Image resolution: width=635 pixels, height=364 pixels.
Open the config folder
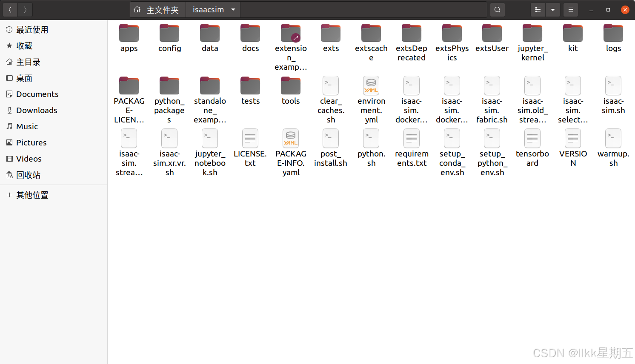169,38
